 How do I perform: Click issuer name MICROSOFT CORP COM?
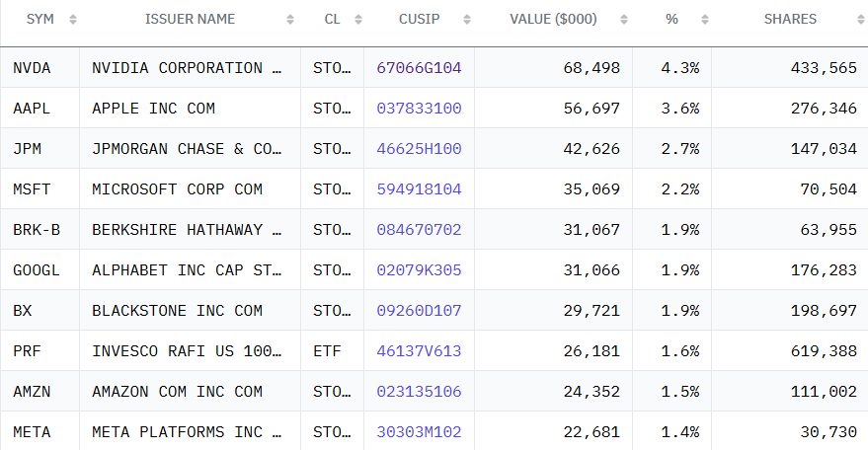click(177, 188)
